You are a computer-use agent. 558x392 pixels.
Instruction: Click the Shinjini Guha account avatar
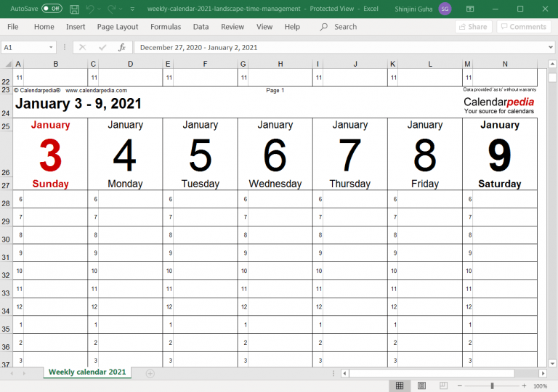(445, 9)
